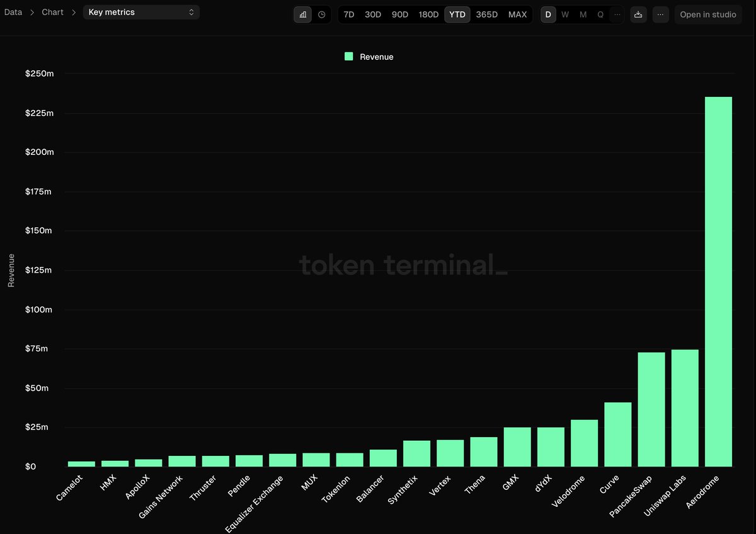Image resolution: width=756 pixels, height=534 pixels.
Task: Click the Thruster revenue bar
Action: click(215, 461)
